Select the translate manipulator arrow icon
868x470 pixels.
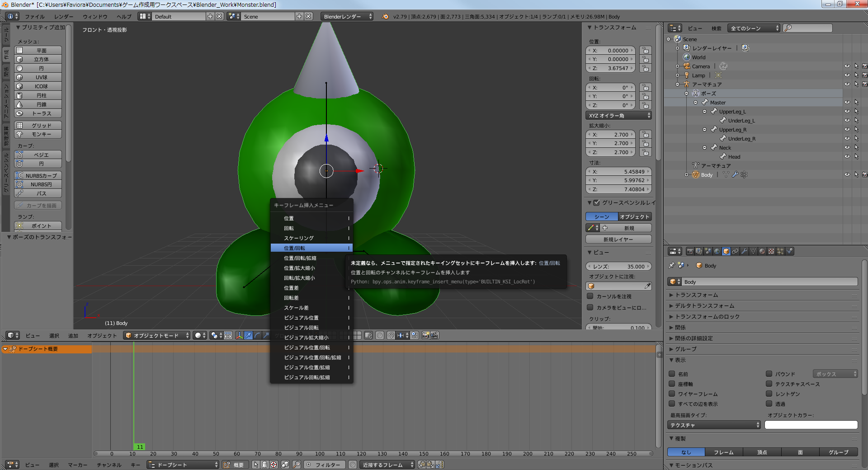[x=248, y=335]
